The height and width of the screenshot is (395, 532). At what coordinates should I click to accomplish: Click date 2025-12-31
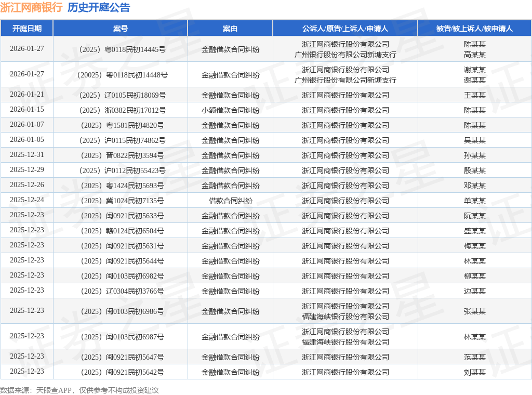pos(27,155)
